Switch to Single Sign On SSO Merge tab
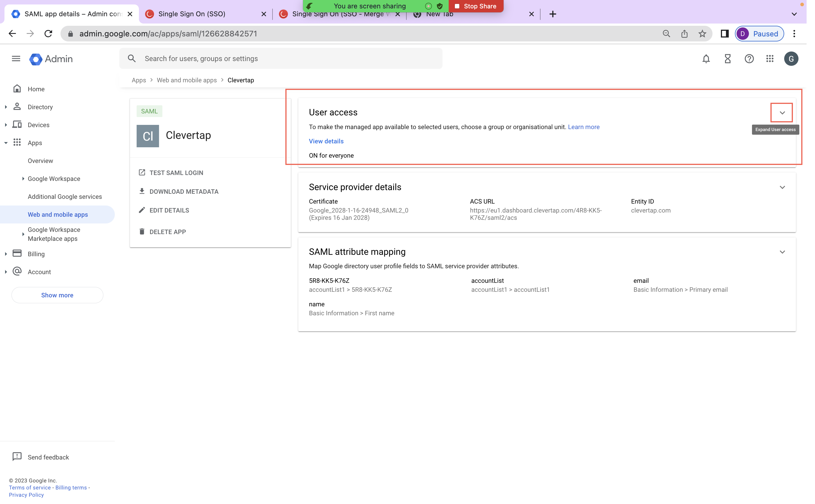This screenshot has width=815, height=504. pos(339,14)
